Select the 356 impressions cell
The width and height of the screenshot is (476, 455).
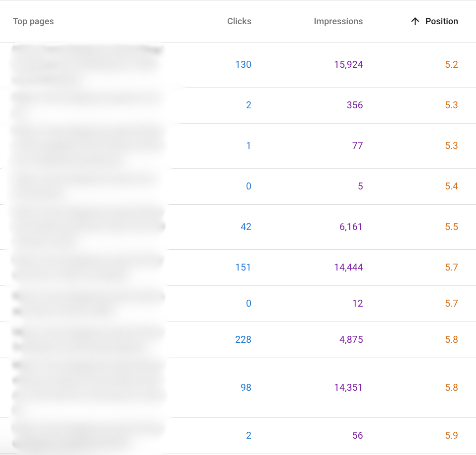tap(355, 105)
